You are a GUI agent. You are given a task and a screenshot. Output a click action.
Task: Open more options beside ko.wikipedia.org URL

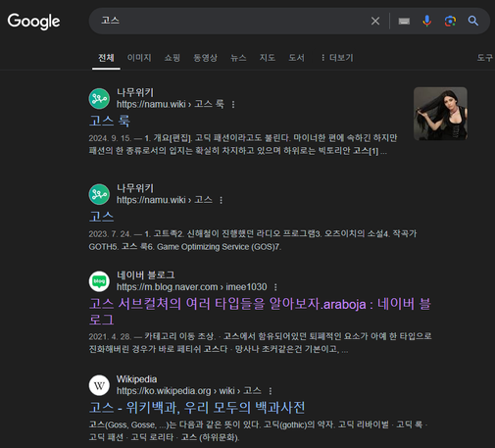pyautogui.click(x=270, y=391)
